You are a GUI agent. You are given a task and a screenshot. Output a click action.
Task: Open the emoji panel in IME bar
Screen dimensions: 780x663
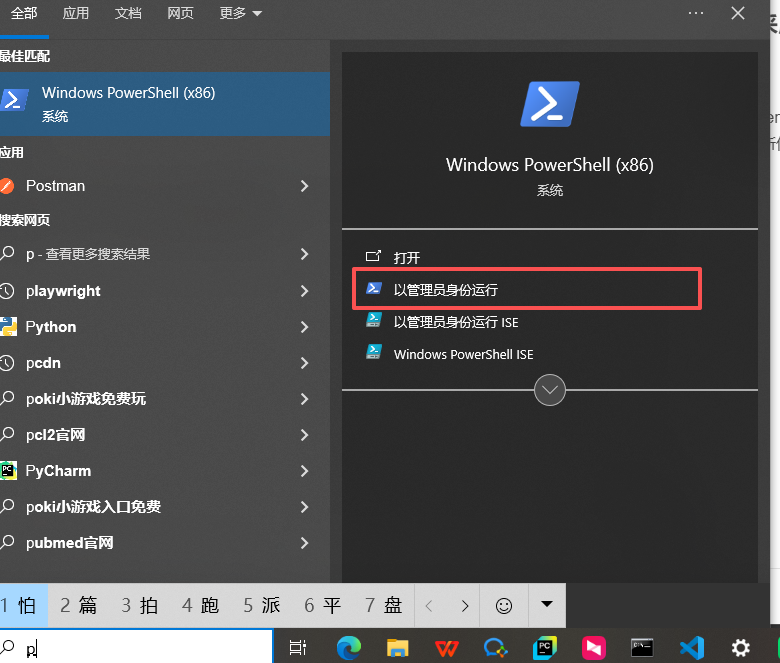(x=503, y=605)
